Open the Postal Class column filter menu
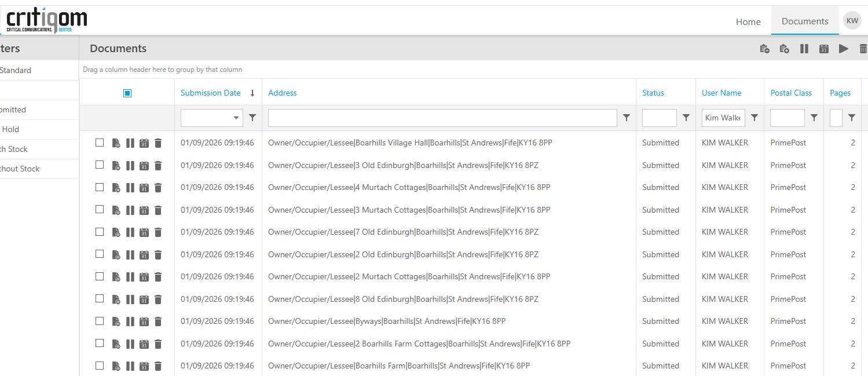 pyautogui.click(x=814, y=118)
